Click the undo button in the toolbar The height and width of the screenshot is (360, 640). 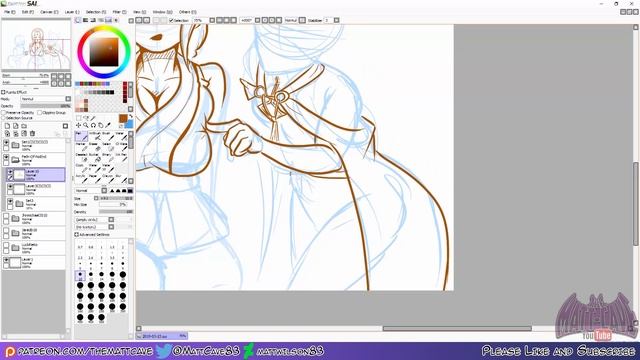point(139,20)
